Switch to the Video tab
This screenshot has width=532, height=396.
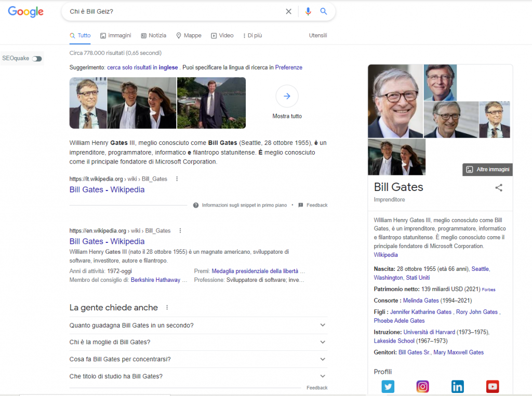click(x=222, y=35)
